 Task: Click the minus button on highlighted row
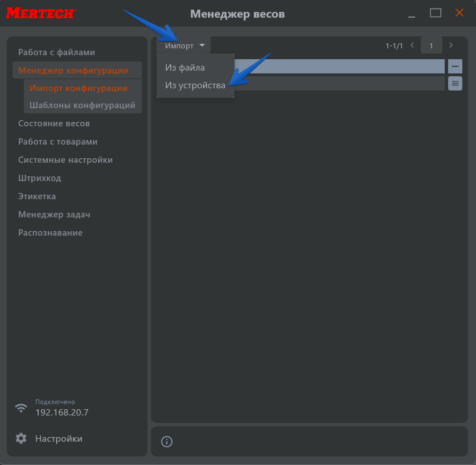tap(455, 66)
